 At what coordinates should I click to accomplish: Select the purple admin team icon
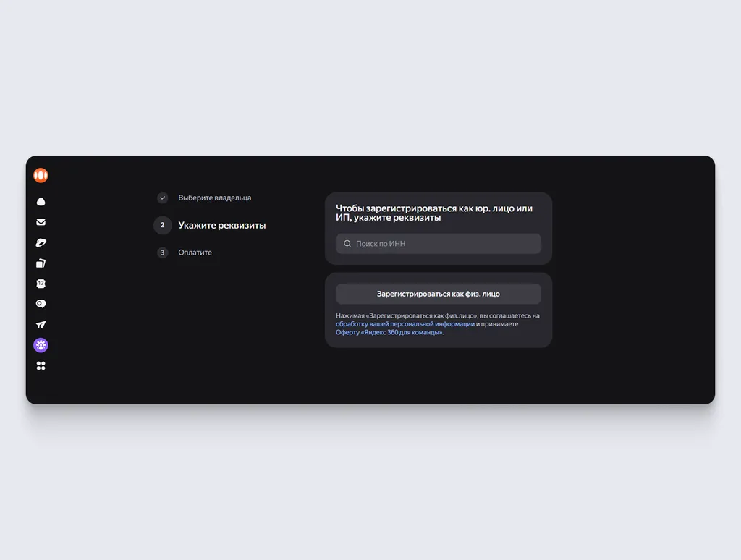pyautogui.click(x=41, y=345)
